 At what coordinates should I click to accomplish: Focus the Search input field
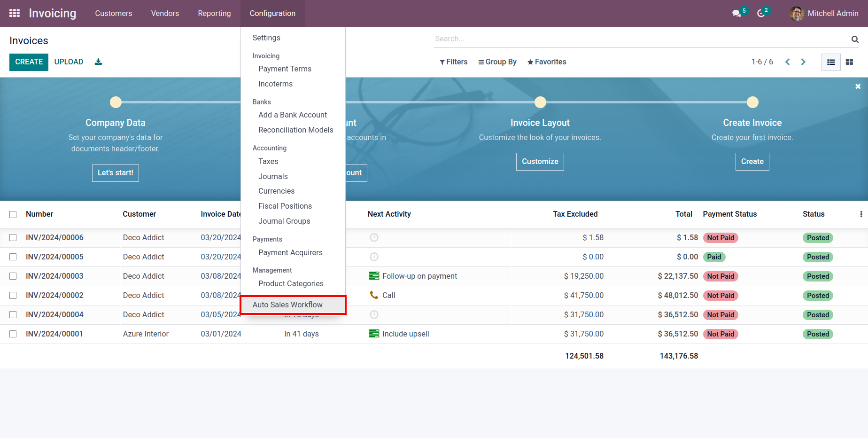(641, 39)
